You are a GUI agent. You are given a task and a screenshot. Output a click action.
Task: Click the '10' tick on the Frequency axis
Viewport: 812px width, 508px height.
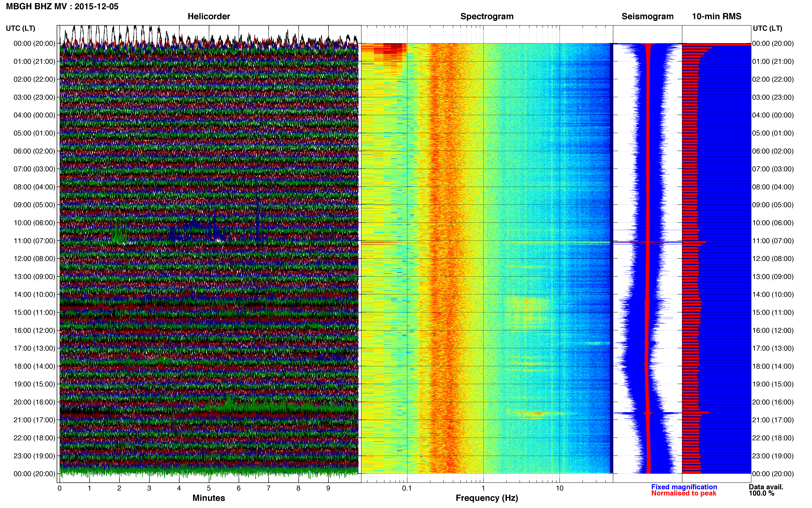click(559, 488)
